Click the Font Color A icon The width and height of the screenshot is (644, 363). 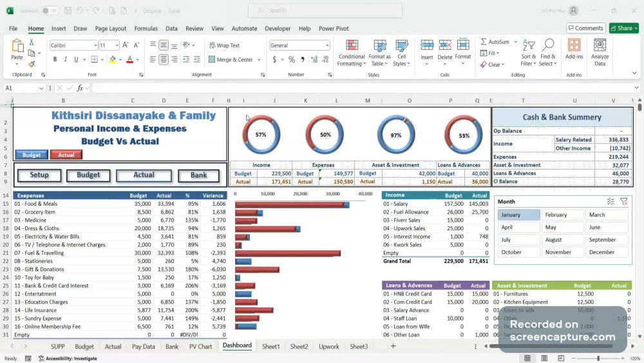(130, 59)
